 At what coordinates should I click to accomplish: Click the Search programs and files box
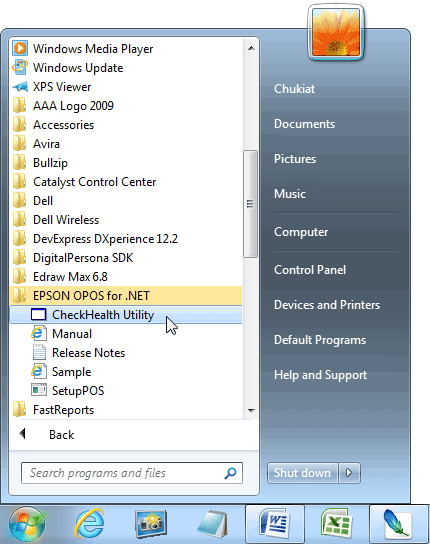(x=132, y=473)
